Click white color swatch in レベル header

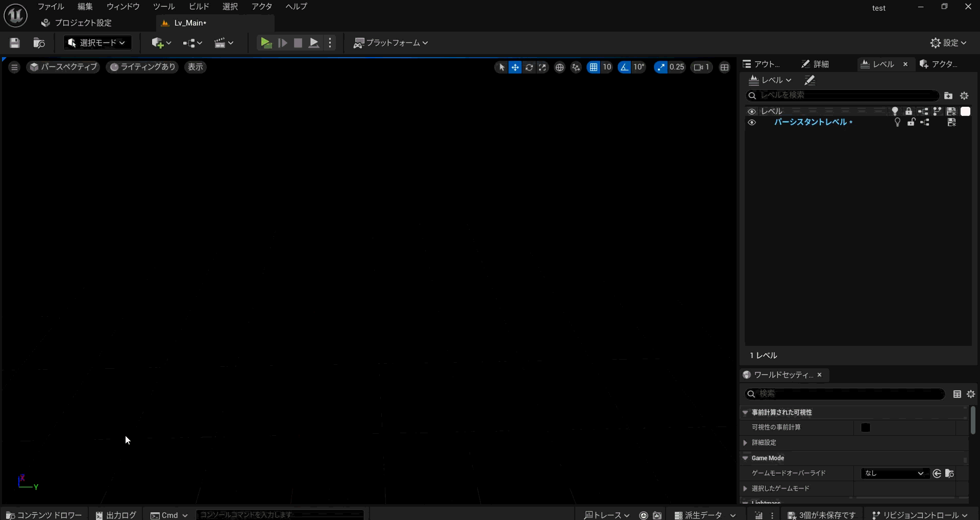click(x=965, y=111)
